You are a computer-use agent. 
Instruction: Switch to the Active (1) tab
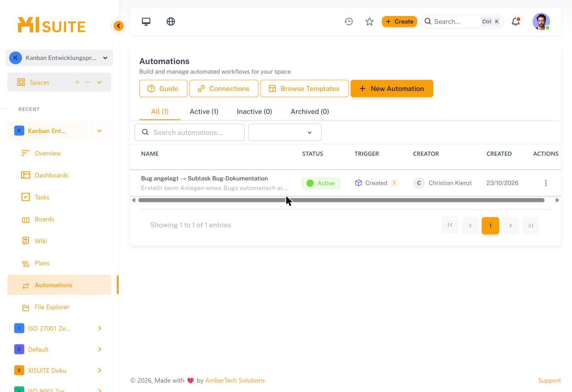pyautogui.click(x=204, y=112)
